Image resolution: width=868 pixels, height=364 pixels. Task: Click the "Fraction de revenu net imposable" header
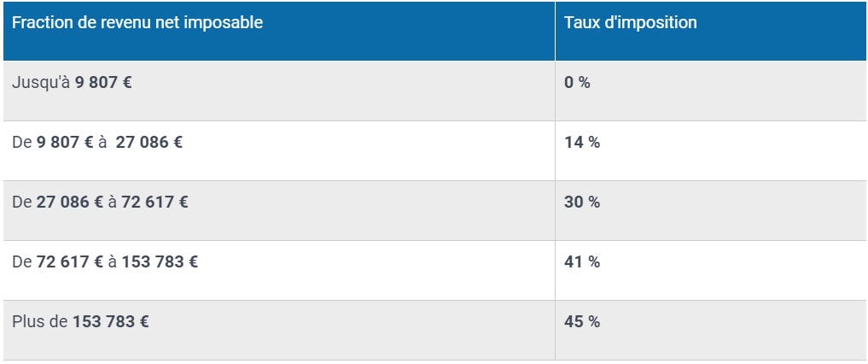click(137, 23)
